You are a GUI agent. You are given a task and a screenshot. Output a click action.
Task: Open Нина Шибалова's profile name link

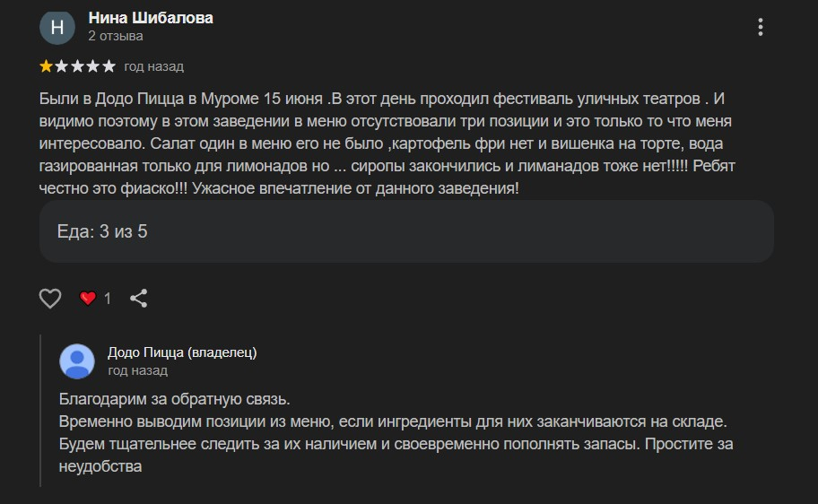151,18
